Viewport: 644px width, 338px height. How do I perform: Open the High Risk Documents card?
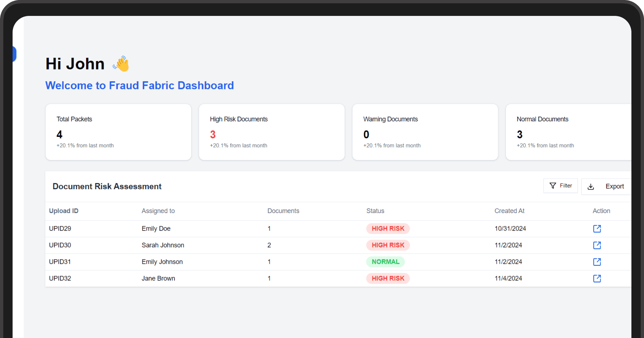[272, 132]
